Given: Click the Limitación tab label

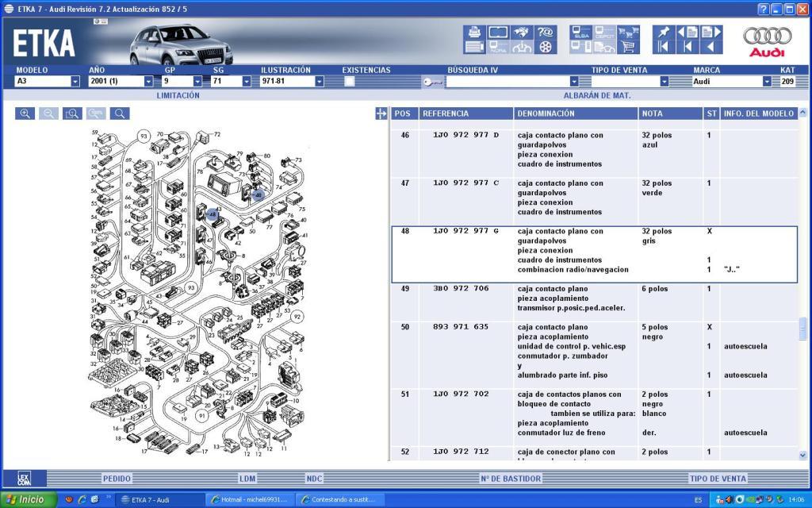Looking at the screenshot, I should point(178,95).
